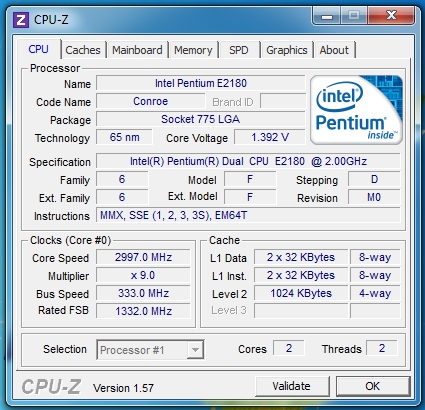Show the About tab

click(334, 50)
